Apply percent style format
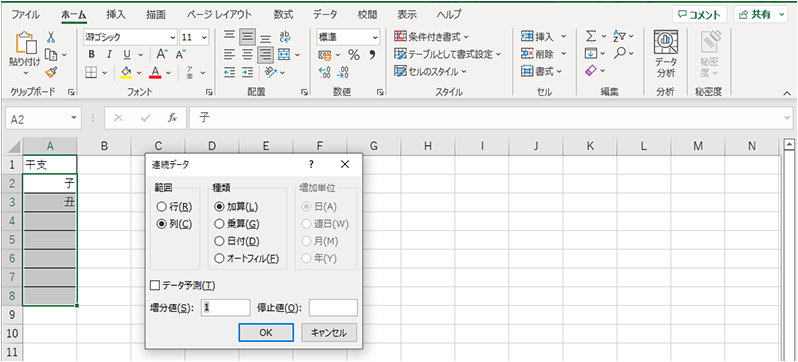The height and width of the screenshot is (362, 798). [354, 54]
